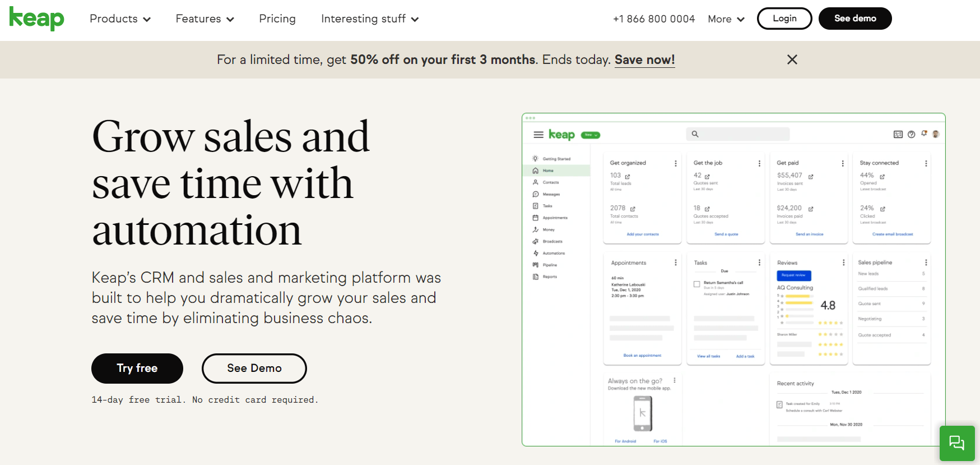Click the 4.8 review rating score

pos(828,306)
